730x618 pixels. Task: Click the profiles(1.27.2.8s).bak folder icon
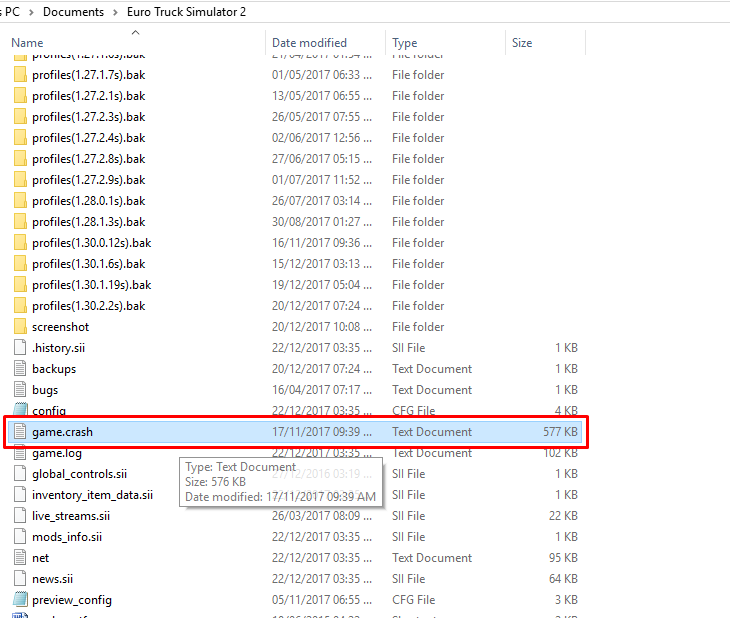[20, 158]
